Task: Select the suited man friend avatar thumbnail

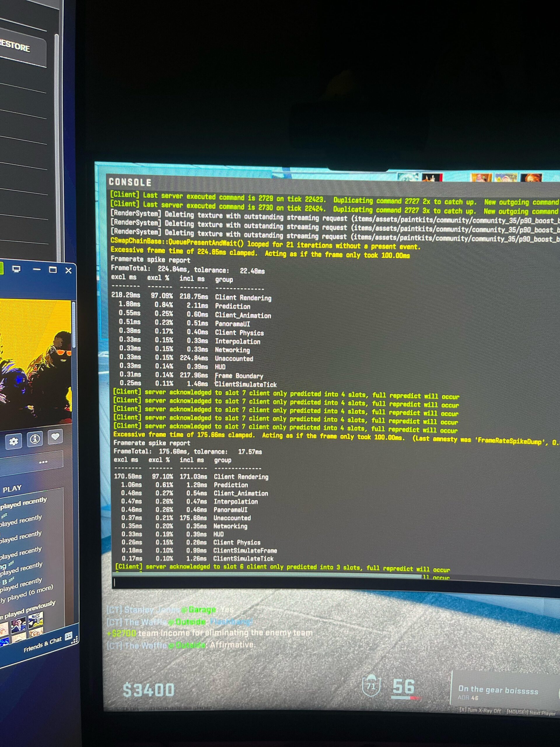Action: 18,625
